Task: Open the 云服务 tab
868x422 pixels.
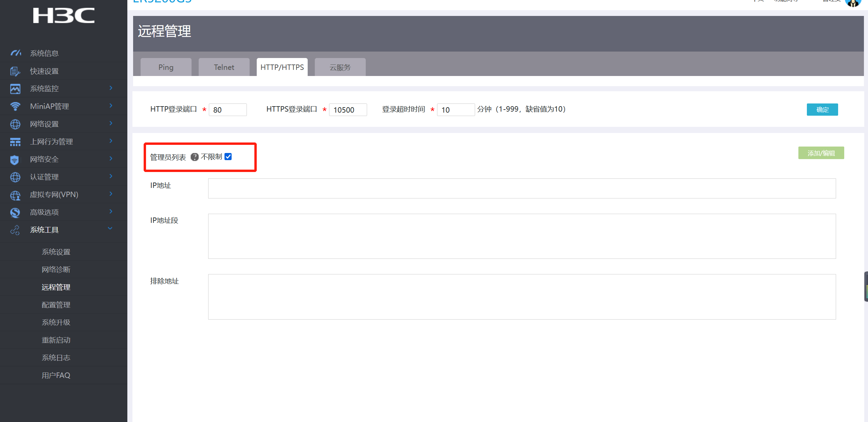Action: 340,67
